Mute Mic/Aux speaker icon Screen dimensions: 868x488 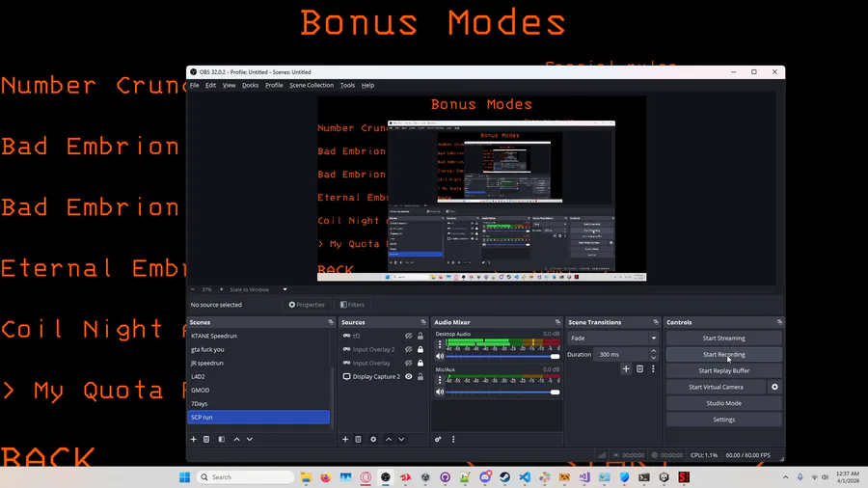coord(440,393)
